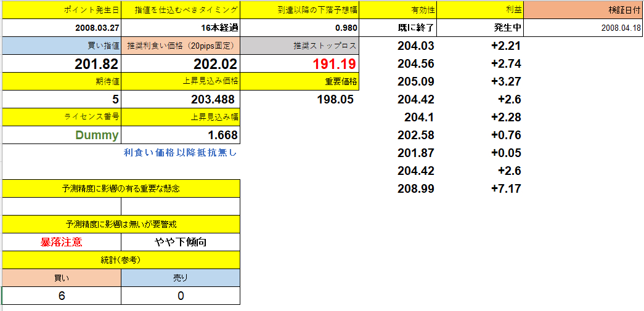Click the value 0.980

(x=300, y=28)
